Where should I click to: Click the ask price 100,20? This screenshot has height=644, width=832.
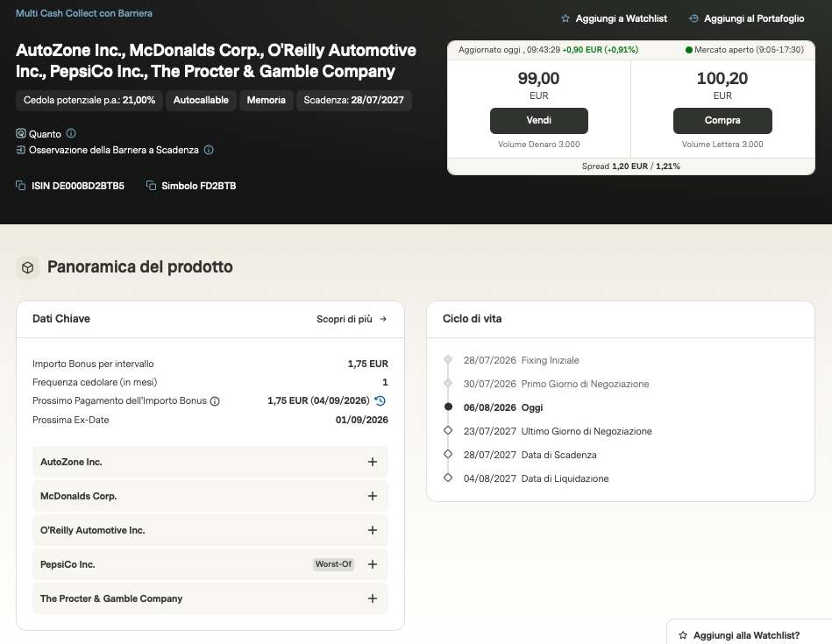coord(722,79)
